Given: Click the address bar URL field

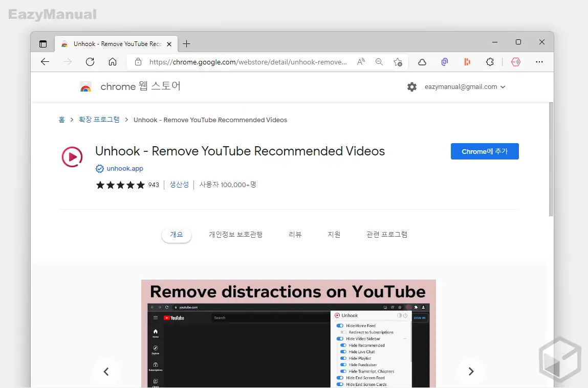Looking at the screenshot, I should (248, 62).
